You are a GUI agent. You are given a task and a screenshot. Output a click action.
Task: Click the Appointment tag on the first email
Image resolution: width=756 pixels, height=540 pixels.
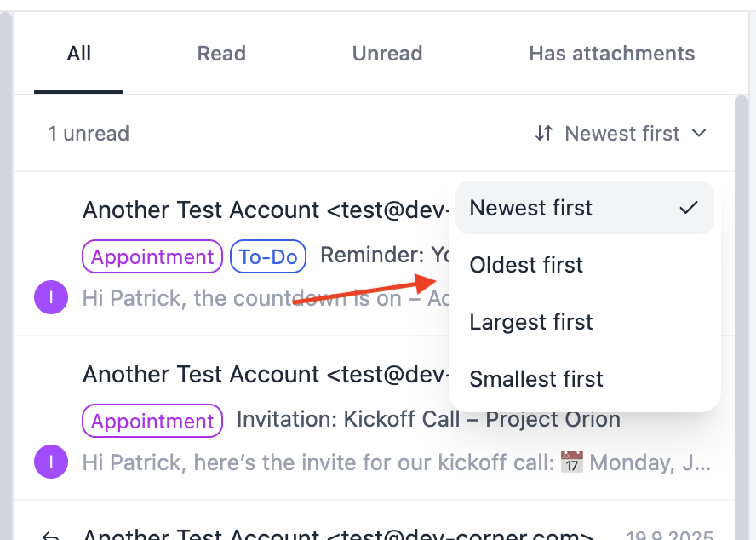152,256
